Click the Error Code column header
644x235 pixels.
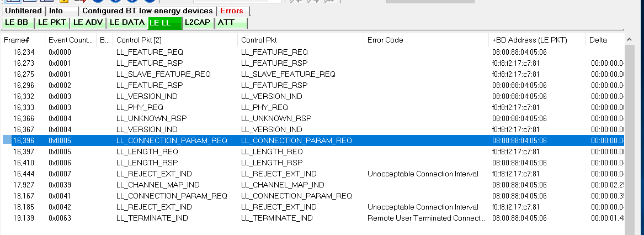(385, 40)
